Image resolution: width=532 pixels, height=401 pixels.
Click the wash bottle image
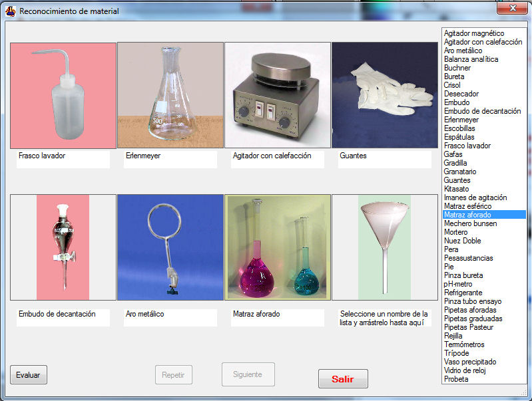click(63, 95)
